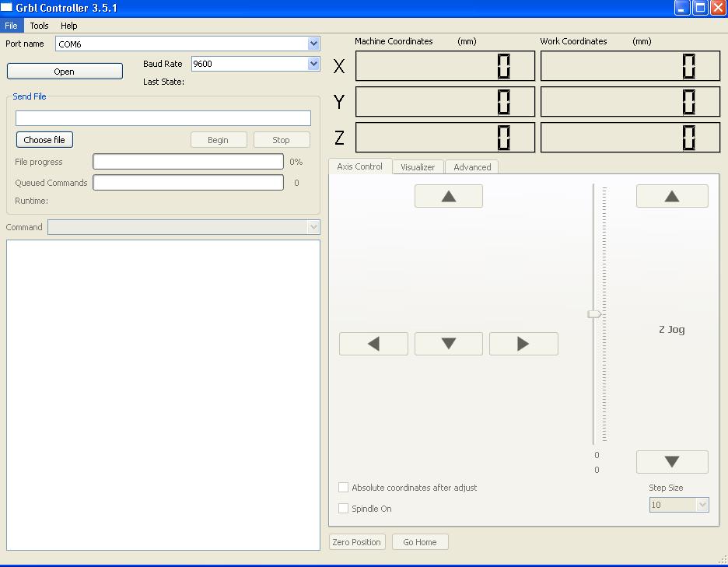
Task: Click the Send File path input field
Action: pyautogui.click(x=163, y=118)
